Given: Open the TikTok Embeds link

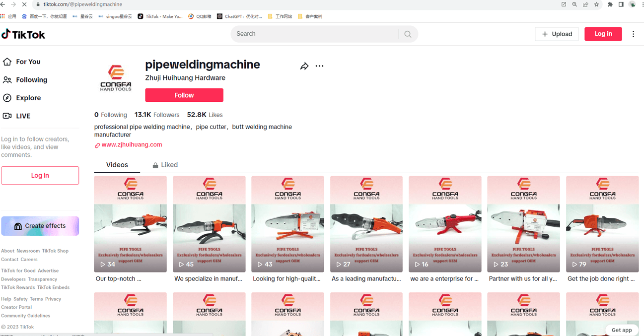Looking at the screenshot, I should coord(53,287).
